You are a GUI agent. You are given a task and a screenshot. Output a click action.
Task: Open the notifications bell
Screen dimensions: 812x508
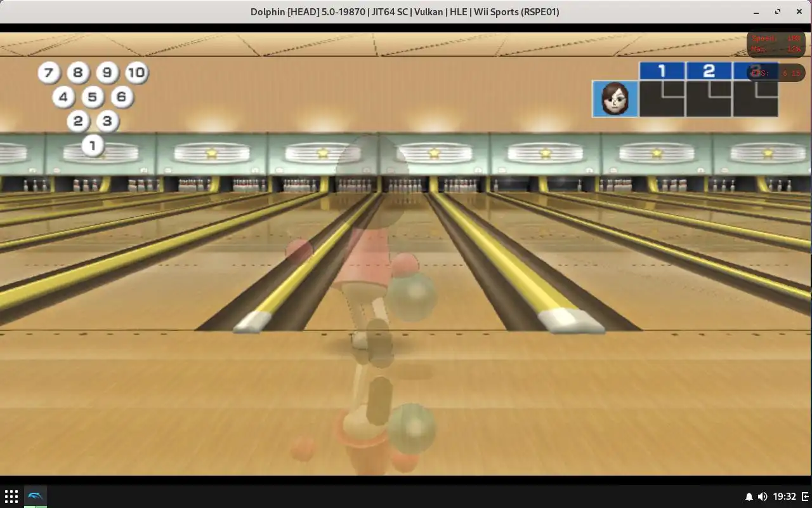(749, 497)
